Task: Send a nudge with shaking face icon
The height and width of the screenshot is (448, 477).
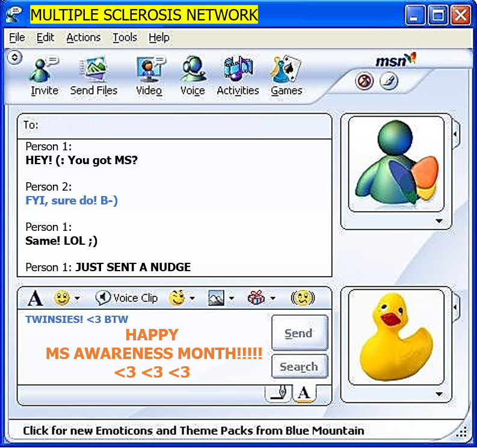Action: pos(303,298)
